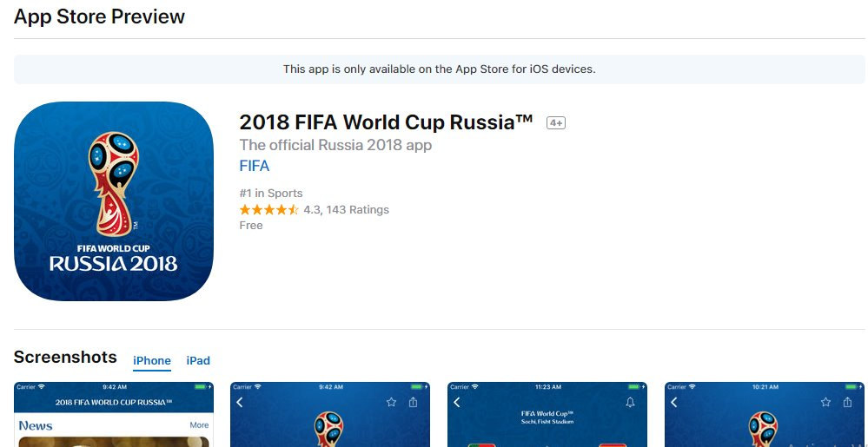Click share icon in fourth screenshot

click(x=848, y=402)
